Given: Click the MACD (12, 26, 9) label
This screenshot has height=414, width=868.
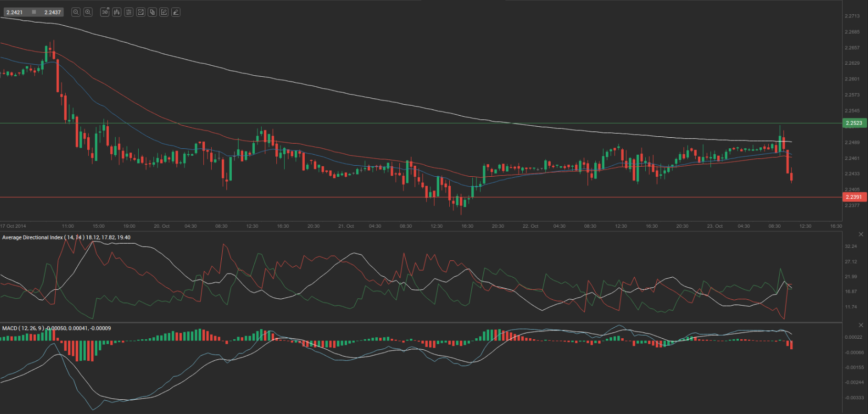Looking at the screenshot, I should coord(23,328).
